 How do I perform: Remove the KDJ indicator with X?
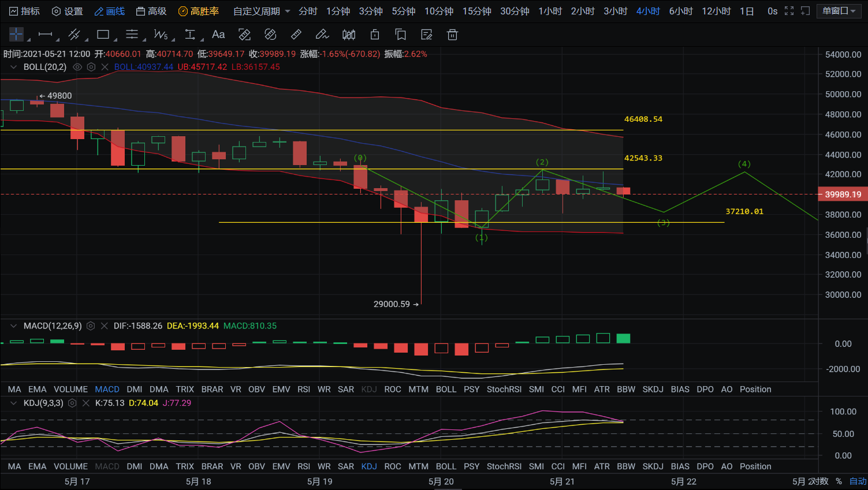(x=86, y=403)
